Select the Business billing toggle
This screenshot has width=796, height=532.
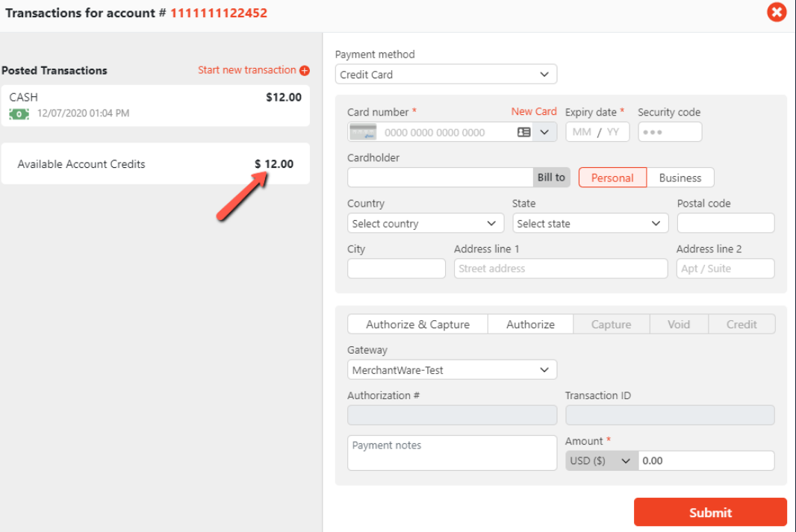point(680,178)
